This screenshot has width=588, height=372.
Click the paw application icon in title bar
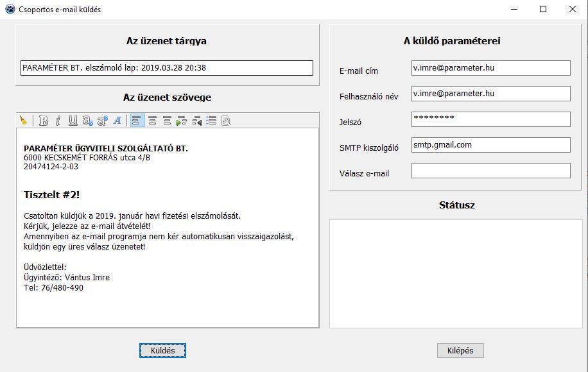[x=10, y=9]
